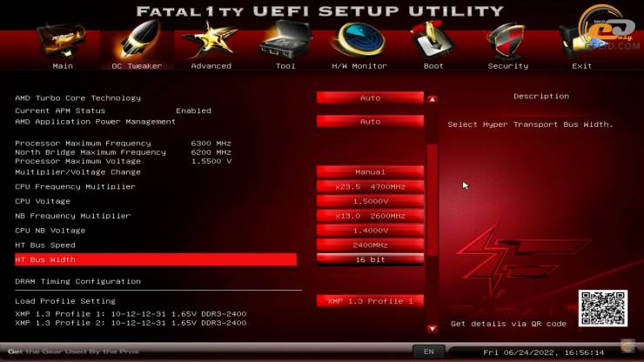Image resolution: width=644 pixels, height=362 pixels.
Task: Open CPU Frequency Multiplier x23.5 4700MHz value
Action: 370,186
